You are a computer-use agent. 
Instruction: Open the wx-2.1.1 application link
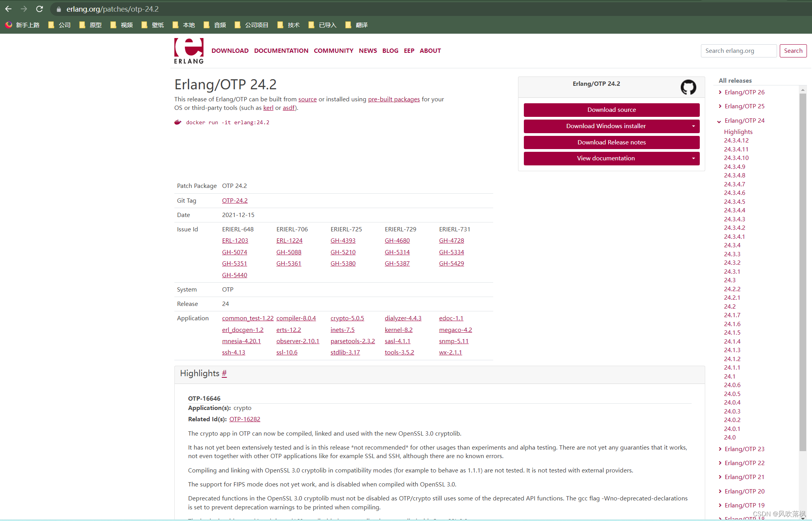pos(450,352)
